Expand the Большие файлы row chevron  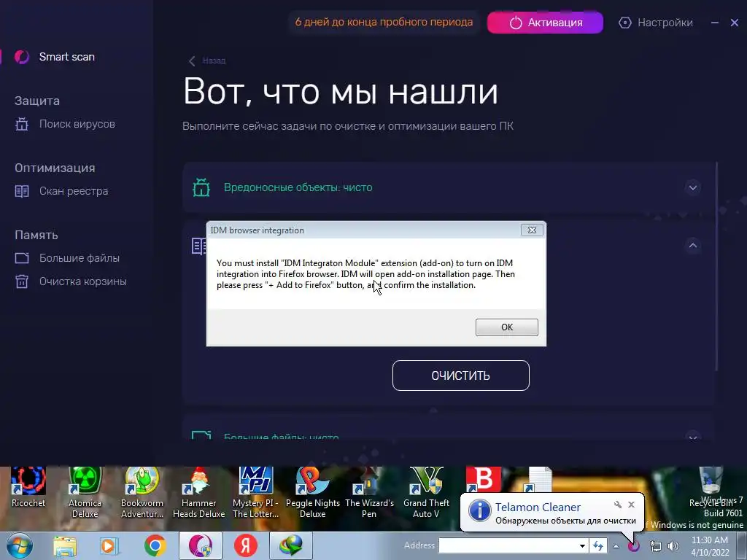pyautogui.click(x=693, y=436)
